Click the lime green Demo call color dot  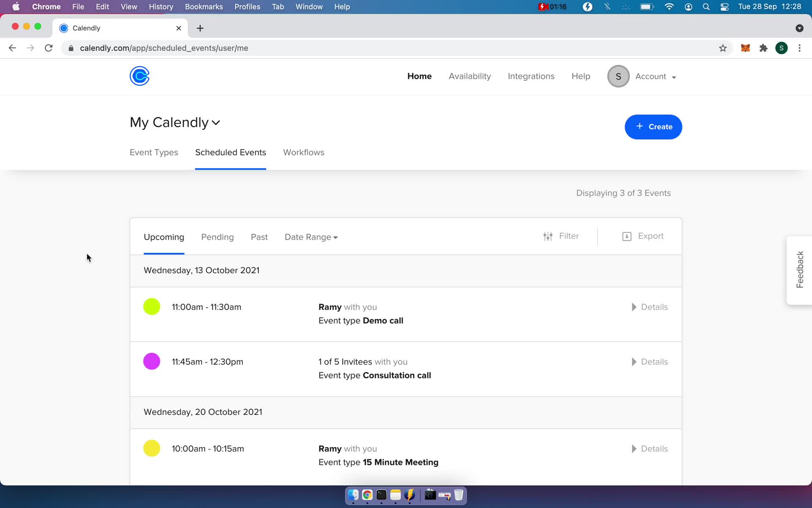152,307
